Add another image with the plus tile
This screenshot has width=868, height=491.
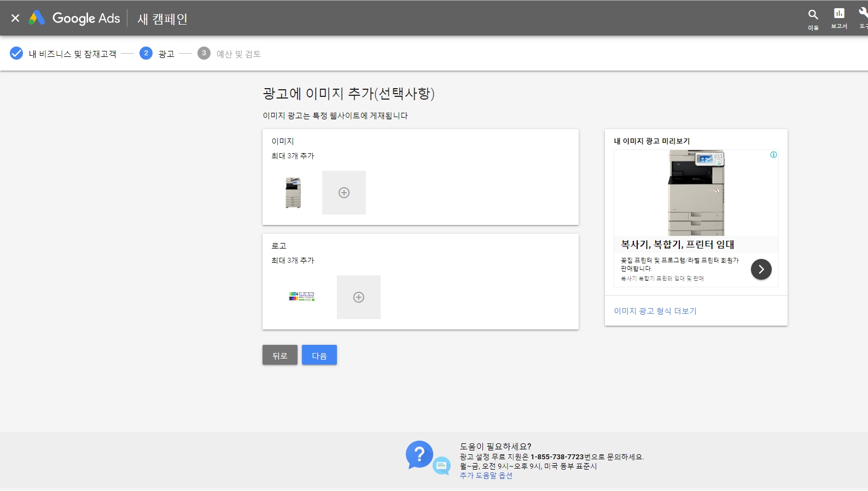point(343,193)
